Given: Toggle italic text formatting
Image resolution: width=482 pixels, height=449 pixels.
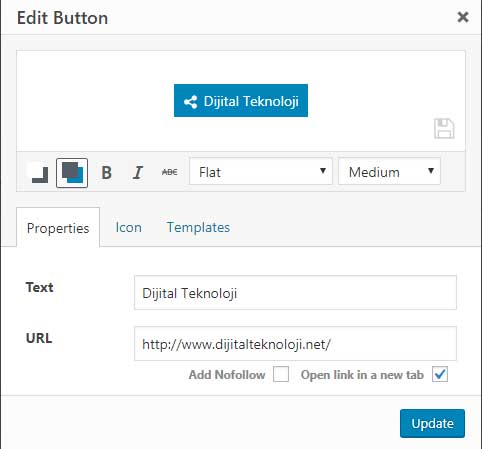Looking at the screenshot, I should click(138, 173).
